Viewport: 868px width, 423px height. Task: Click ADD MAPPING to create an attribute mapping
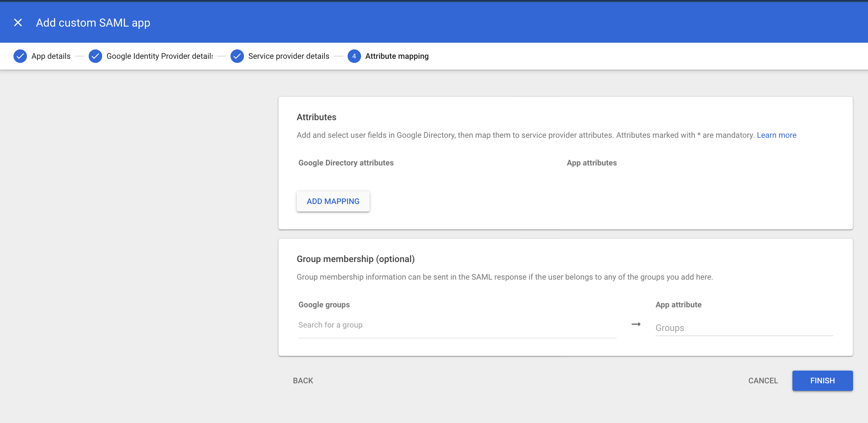coord(333,201)
